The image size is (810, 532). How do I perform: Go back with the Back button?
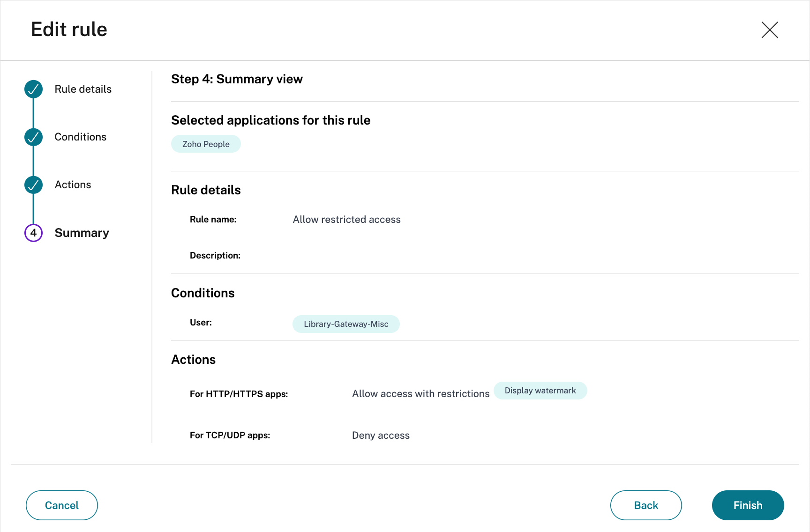(x=645, y=505)
